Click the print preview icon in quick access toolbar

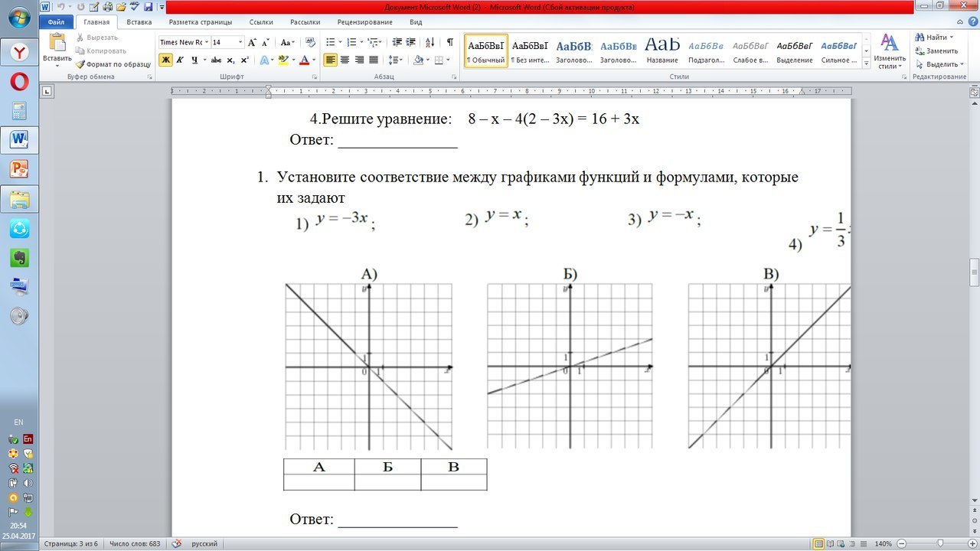[x=107, y=7]
